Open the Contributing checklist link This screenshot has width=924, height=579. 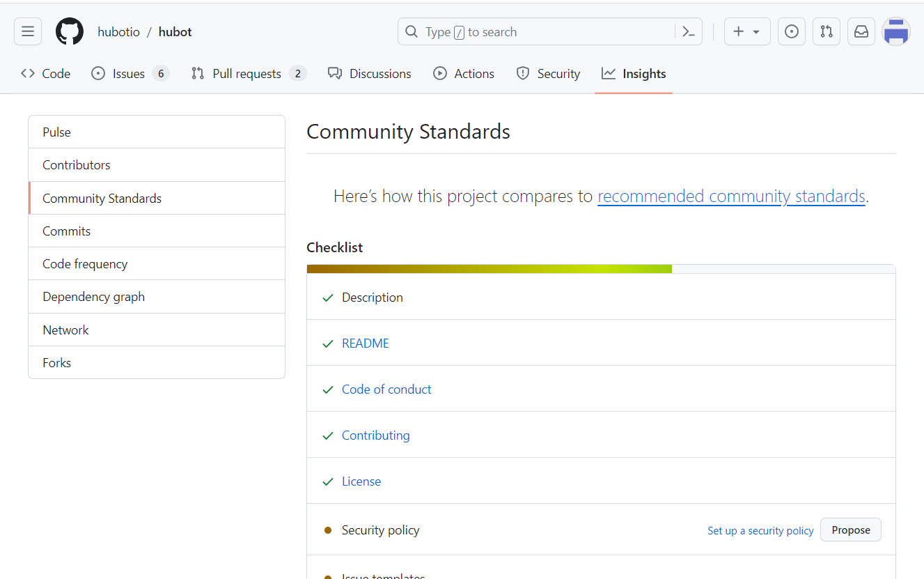[x=376, y=435]
